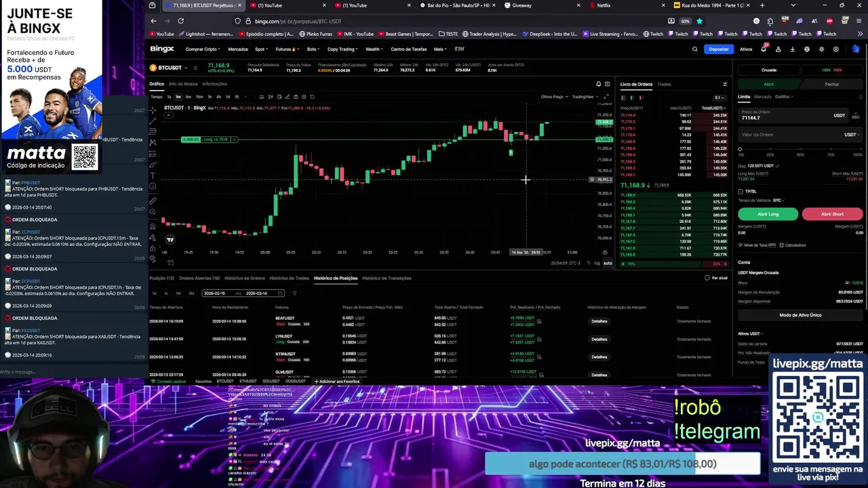The image size is (868, 488).
Task: Open the user profile icon
Action: coord(778,49)
